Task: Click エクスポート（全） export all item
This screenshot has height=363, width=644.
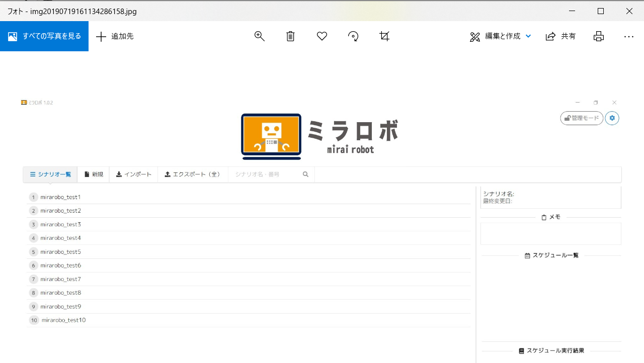Action: coord(193,174)
